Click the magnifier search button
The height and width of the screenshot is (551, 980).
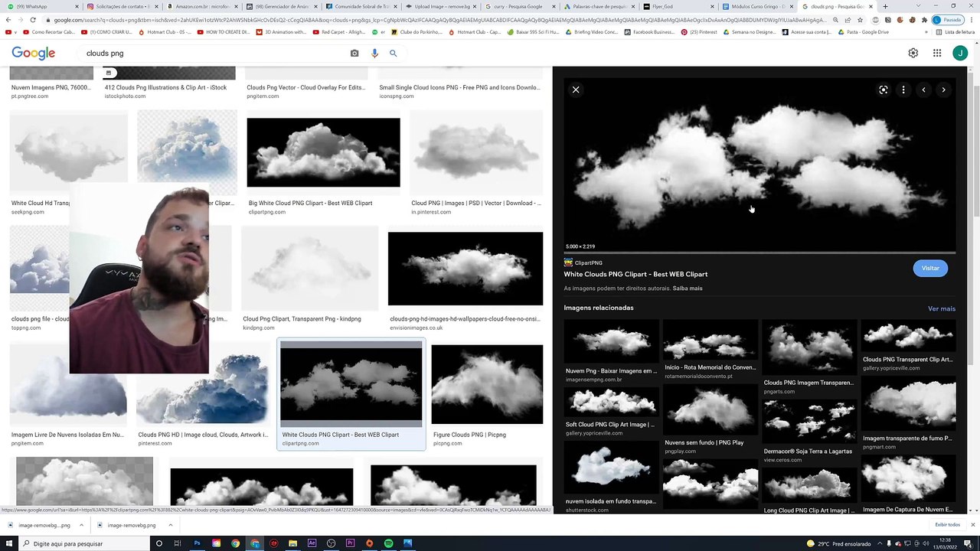coord(394,53)
